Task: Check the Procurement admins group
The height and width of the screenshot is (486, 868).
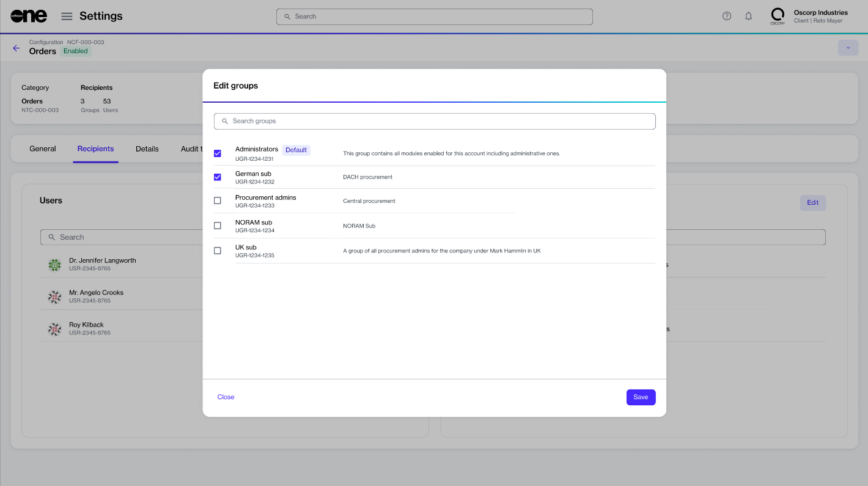Action: pos(218,201)
